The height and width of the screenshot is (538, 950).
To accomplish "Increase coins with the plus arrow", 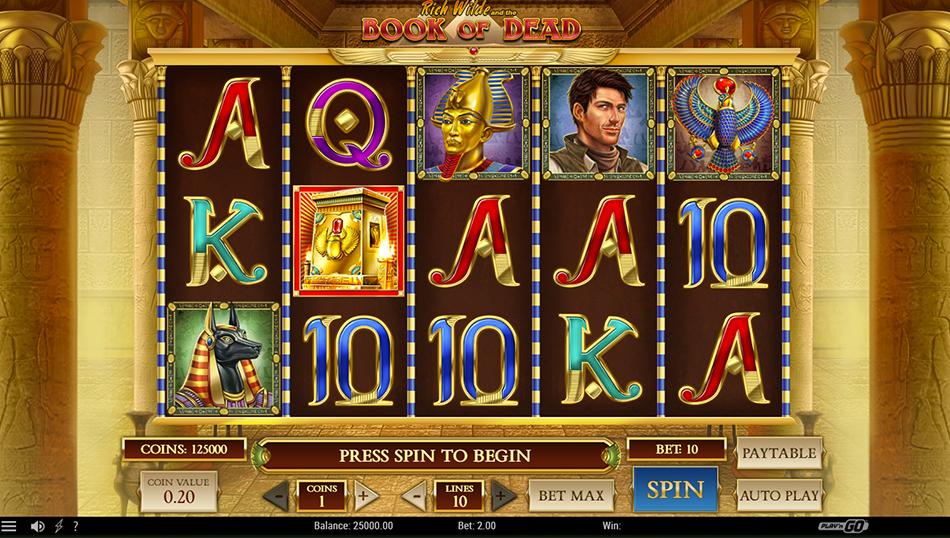I will coord(365,496).
